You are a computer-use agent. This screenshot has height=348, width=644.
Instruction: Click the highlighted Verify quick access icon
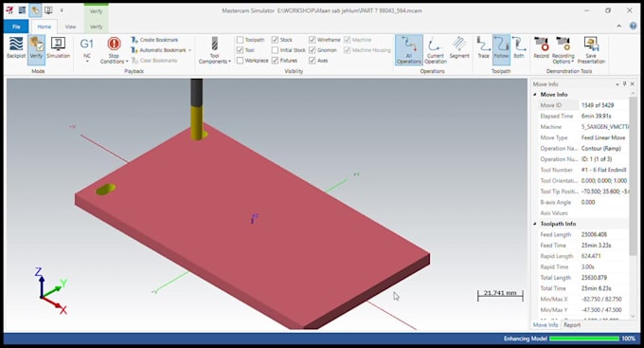click(35, 10)
